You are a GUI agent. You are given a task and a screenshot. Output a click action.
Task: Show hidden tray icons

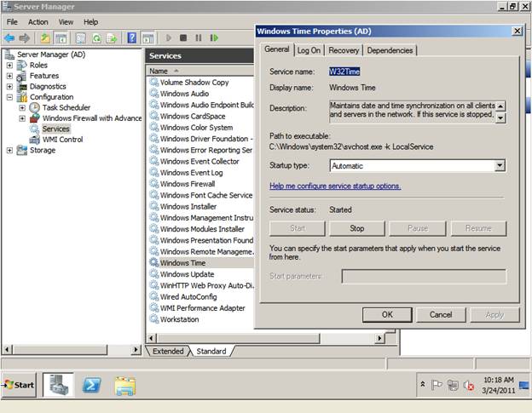(423, 384)
